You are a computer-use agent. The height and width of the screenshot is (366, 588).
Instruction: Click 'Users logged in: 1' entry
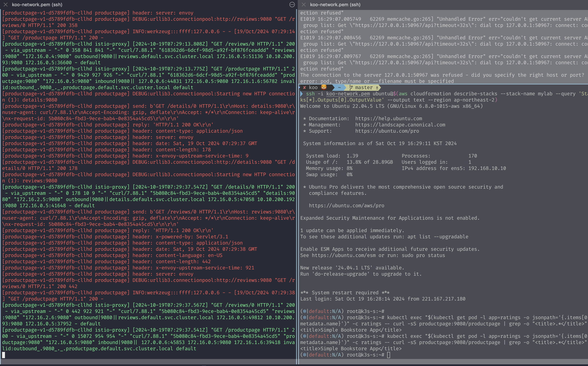(436, 162)
